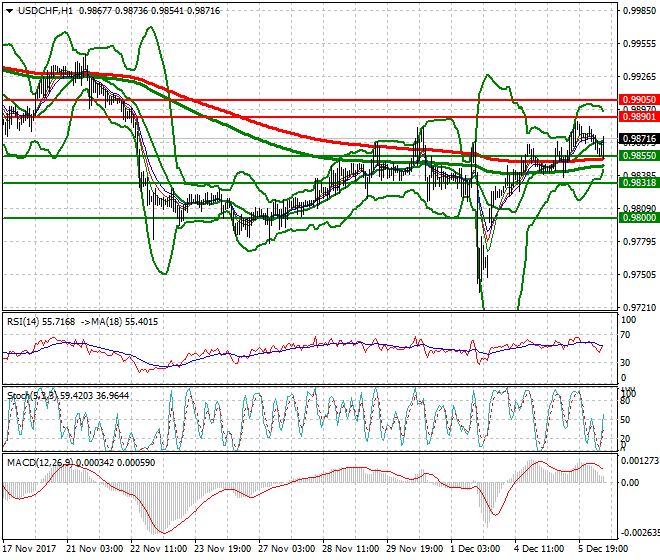Click the USDCHF,H1 chart title text
Image resolution: width=660 pixels, height=560 pixels.
(x=39, y=9)
